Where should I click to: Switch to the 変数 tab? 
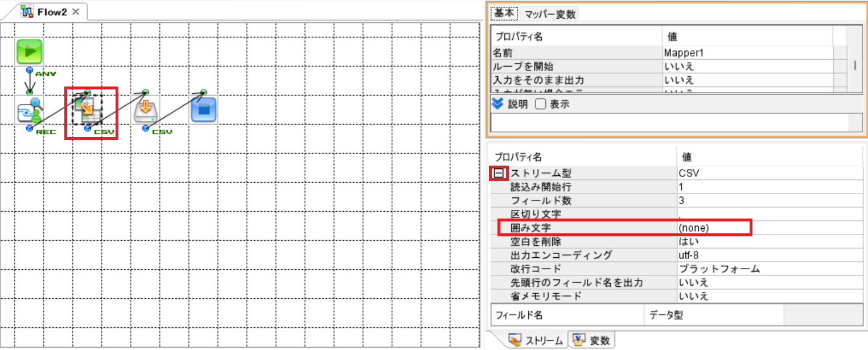coord(592,340)
